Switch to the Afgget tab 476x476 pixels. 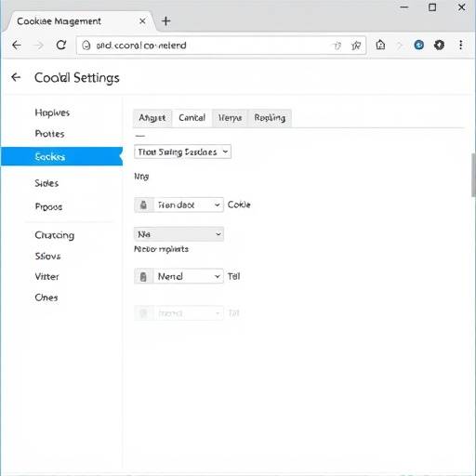point(152,118)
